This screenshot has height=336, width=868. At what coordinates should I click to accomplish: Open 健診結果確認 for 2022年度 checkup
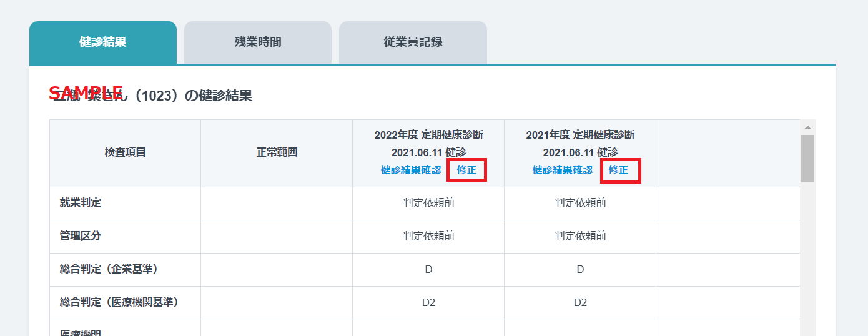click(410, 170)
